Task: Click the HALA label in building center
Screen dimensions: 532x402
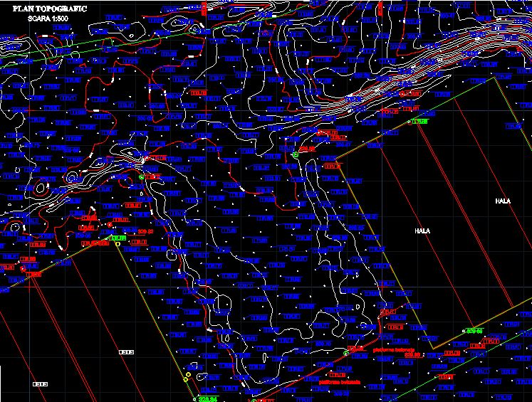Action: click(x=423, y=231)
